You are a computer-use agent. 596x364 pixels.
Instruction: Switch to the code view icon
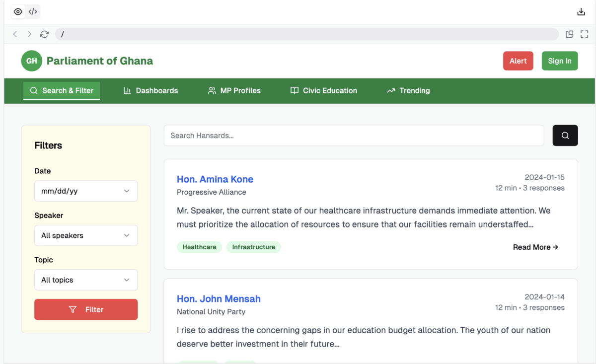click(33, 11)
